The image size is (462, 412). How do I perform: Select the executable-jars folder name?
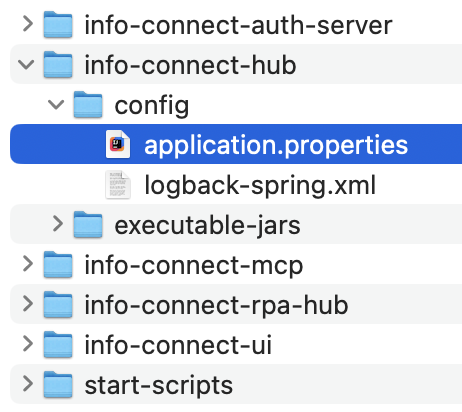pos(207,226)
